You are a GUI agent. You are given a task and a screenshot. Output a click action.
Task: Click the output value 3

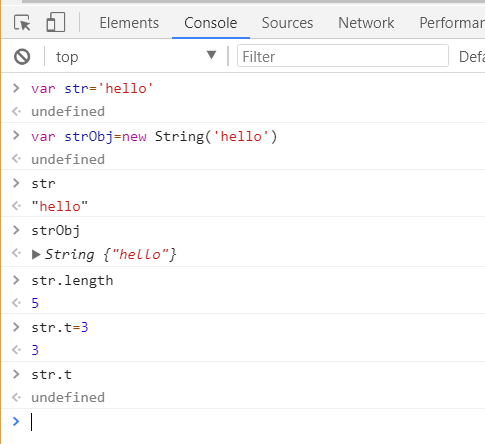click(35, 350)
